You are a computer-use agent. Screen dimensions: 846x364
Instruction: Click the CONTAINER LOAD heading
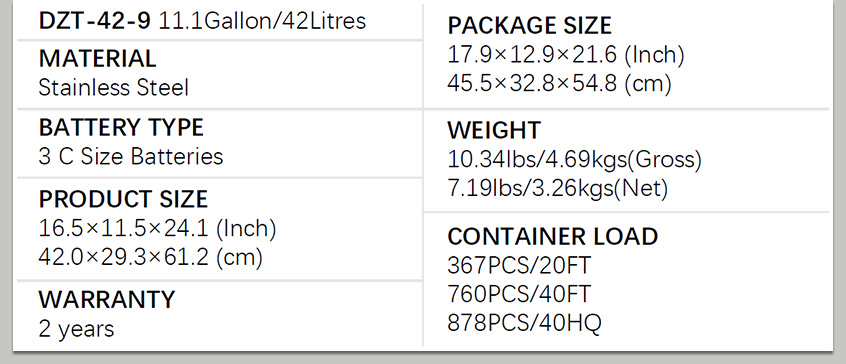coord(552,236)
